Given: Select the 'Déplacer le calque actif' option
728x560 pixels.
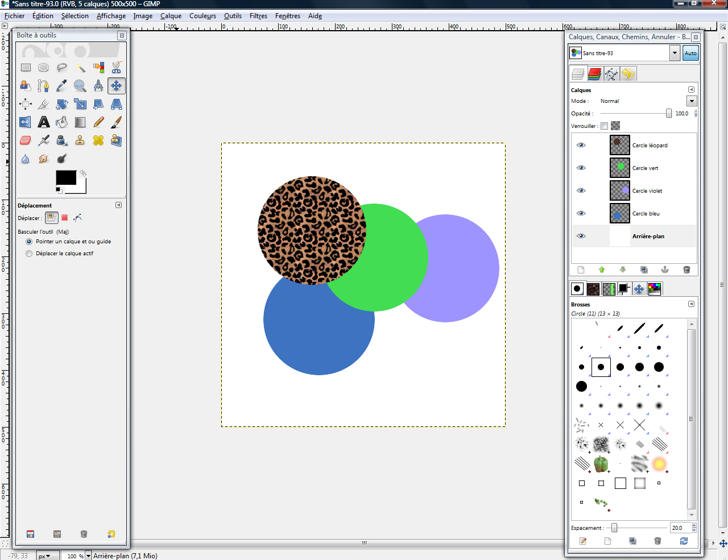Looking at the screenshot, I should tap(29, 254).
